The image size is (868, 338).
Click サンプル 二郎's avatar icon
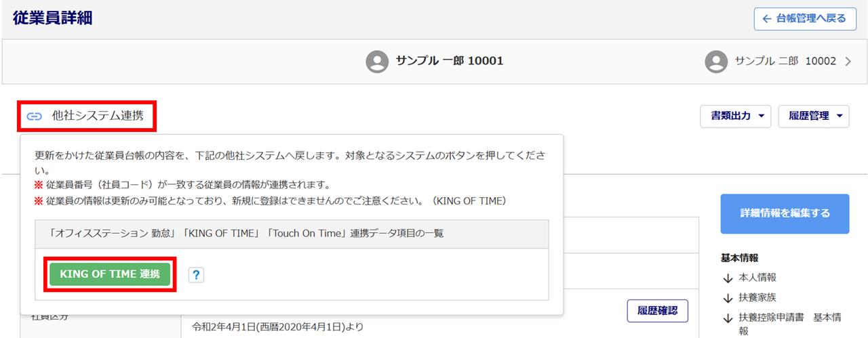(x=716, y=61)
